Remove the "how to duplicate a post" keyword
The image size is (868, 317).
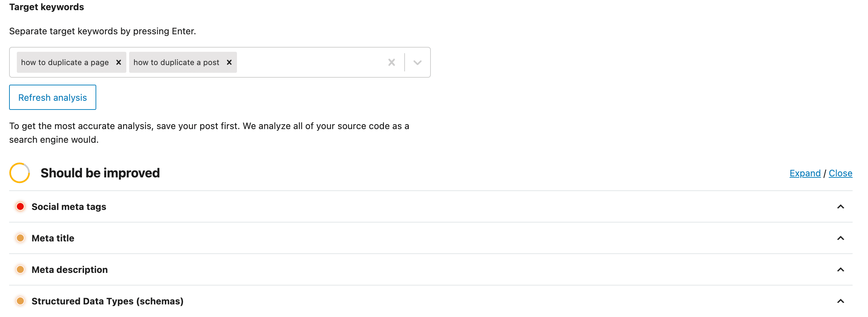pyautogui.click(x=230, y=62)
